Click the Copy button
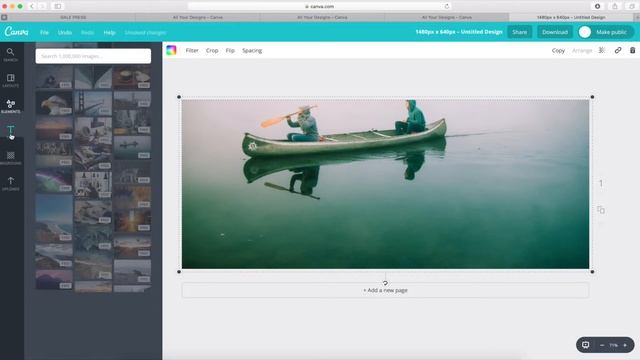The width and height of the screenshot is (640, 360). point(558,51)
